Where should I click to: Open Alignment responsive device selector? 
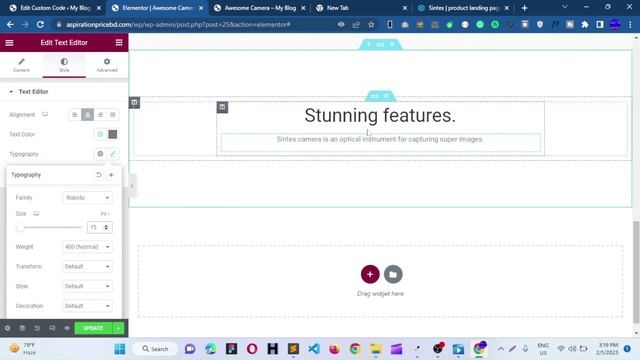pyautogui.click(x=45, y=114)
